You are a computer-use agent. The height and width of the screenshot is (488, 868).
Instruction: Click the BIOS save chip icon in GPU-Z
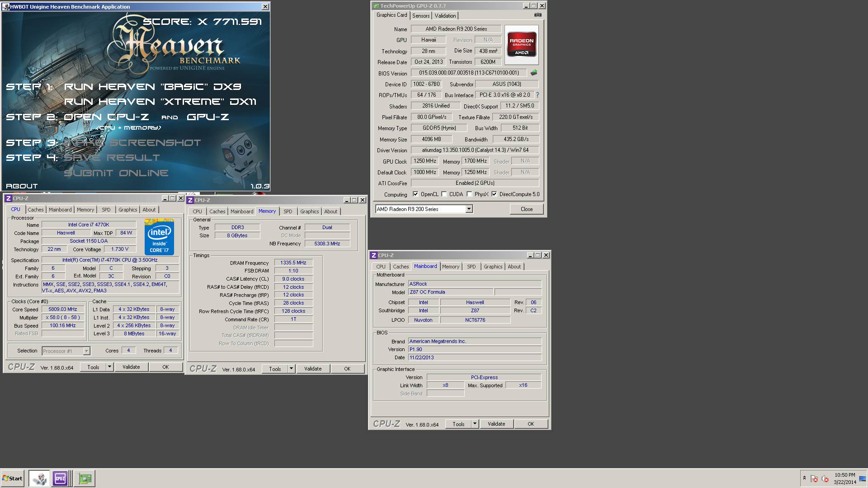(534, 72)
